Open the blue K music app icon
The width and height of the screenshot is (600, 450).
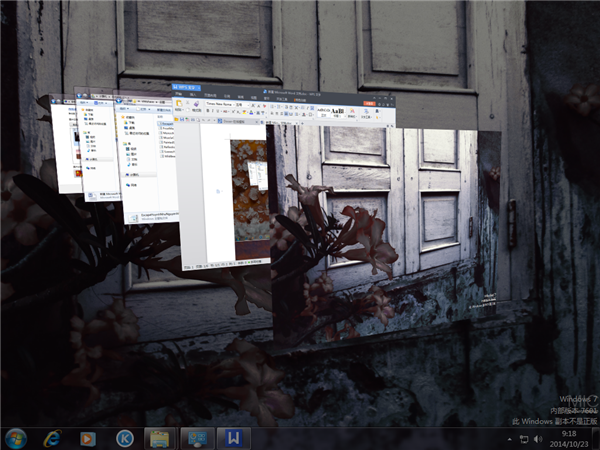(x=124, y=437)
